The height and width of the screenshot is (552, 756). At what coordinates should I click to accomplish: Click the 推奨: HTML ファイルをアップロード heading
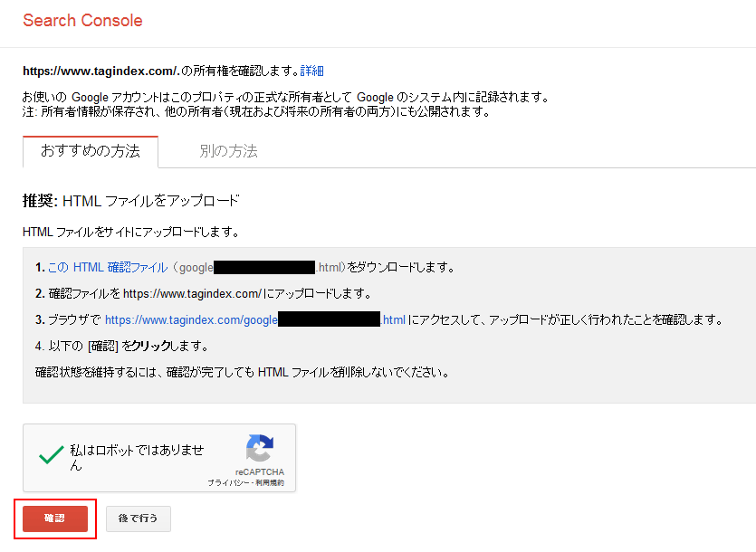click(130, 201)
